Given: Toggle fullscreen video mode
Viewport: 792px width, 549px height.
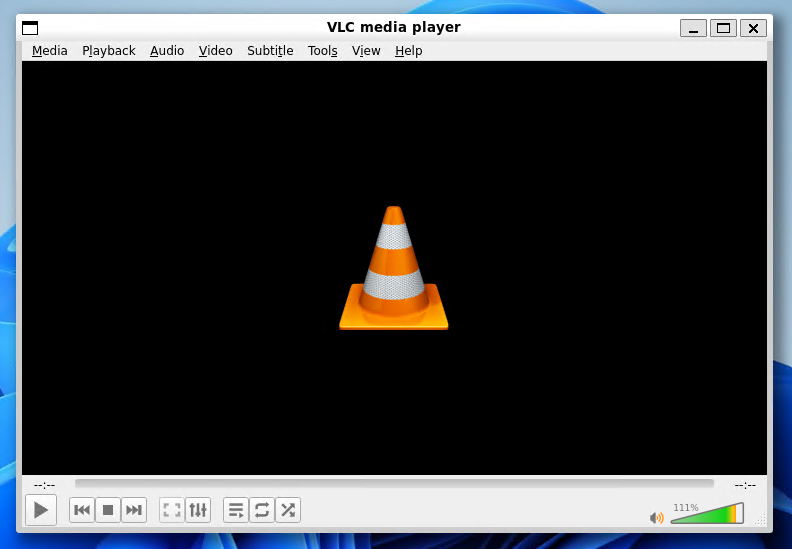Looking at the screenshot, I should point(172,510).
